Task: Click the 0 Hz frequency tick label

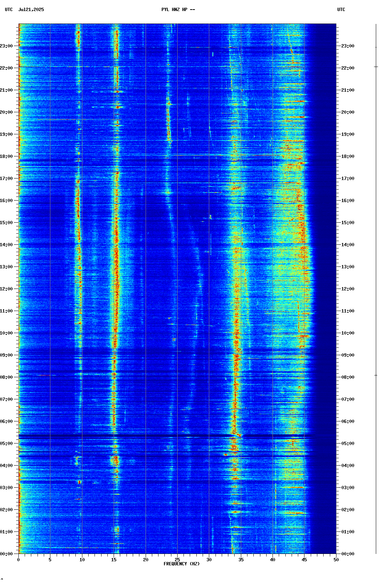Action: (x=18, y=560)
